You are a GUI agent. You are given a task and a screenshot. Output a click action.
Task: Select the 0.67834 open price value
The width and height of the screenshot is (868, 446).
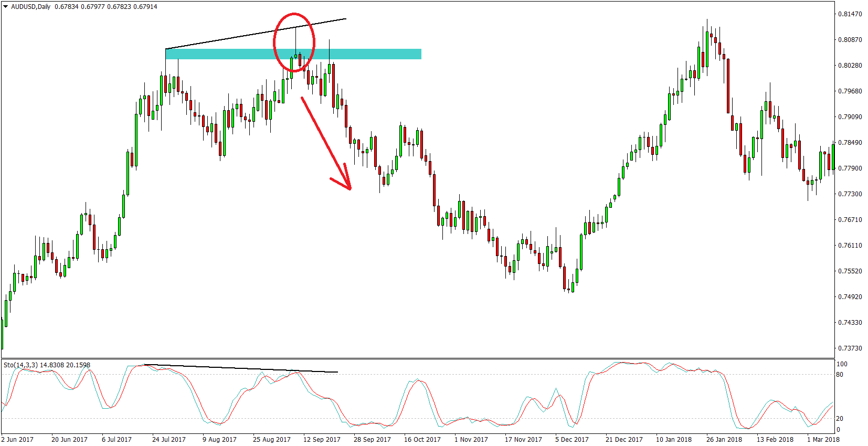coord(67,7)
